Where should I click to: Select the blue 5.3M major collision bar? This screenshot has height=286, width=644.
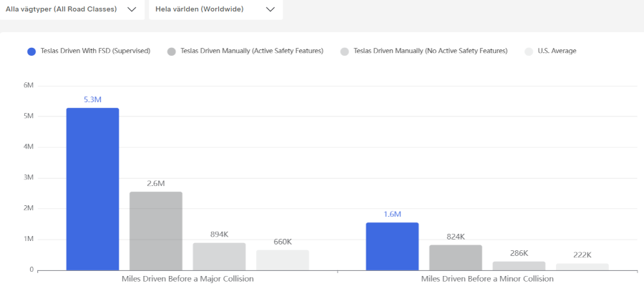pos(92,189)
